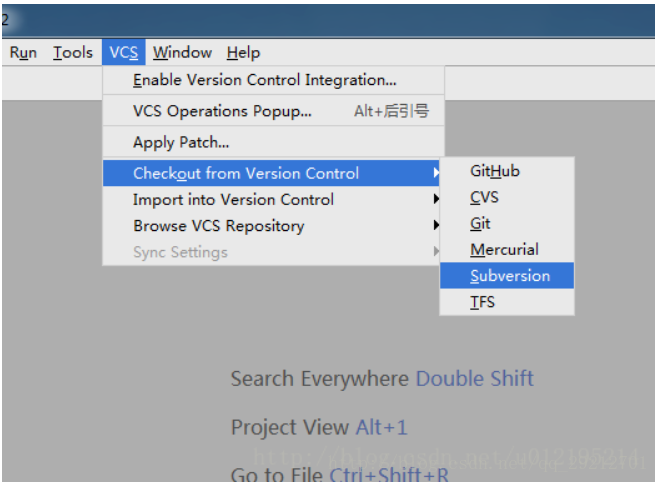659x483 pixels.
Task: Choose CVS from checkout submenu
Action: (x=484, y=197)
